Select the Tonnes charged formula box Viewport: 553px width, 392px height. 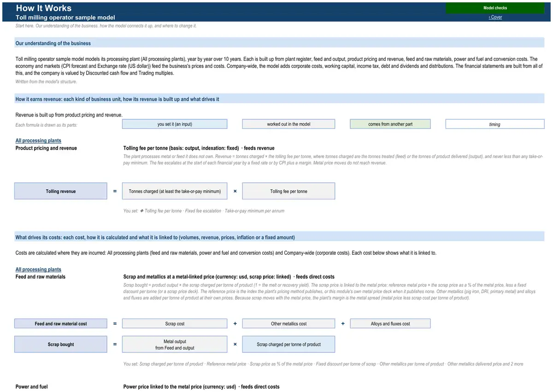point(175,191)
